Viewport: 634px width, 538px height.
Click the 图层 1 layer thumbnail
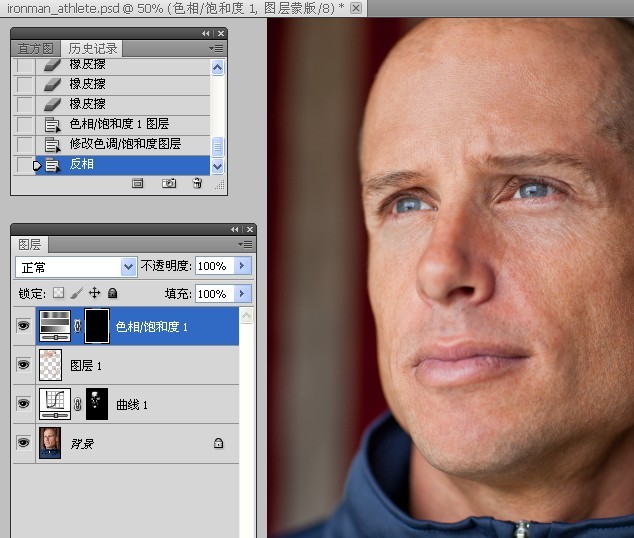(50, 365)
